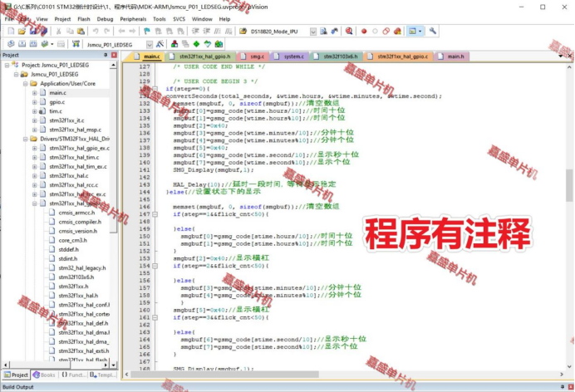Comment out the selected lines
The width and height of the screenshot is (575, 392).
(x=218, y=32)
